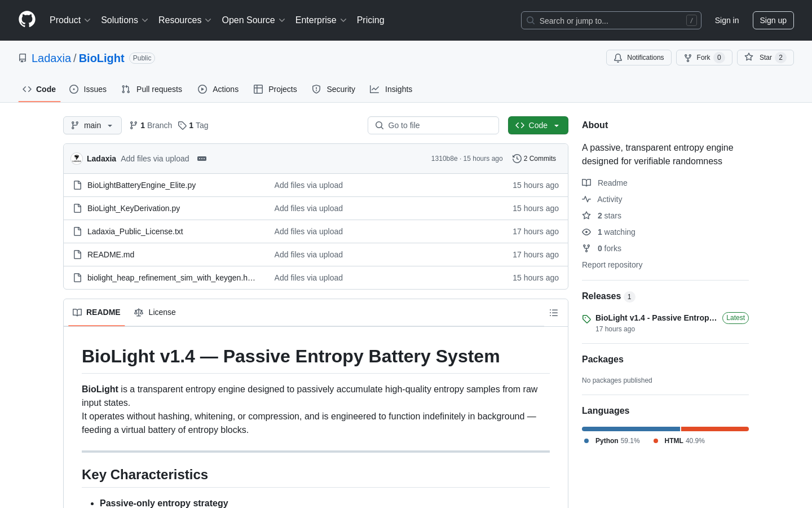Open the Product menu

[x=70, y=20]
